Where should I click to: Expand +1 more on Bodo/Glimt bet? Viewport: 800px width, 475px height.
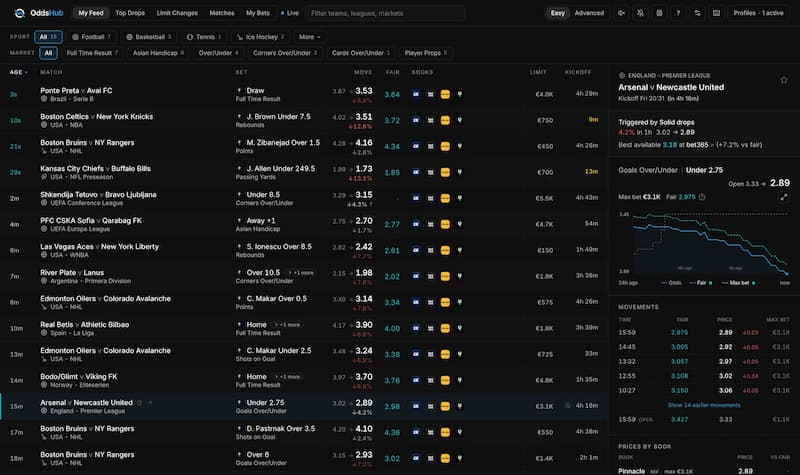[288, 377]
